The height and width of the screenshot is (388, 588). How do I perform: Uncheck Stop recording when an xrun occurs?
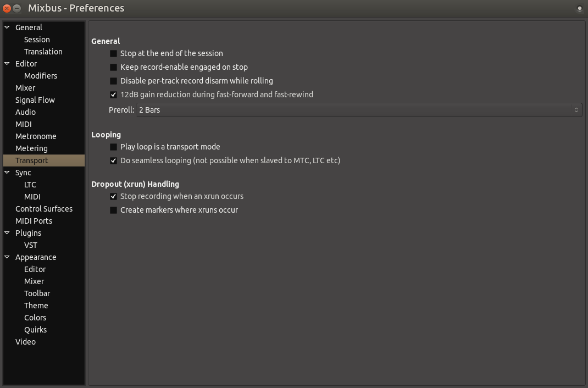click(114, 197)
